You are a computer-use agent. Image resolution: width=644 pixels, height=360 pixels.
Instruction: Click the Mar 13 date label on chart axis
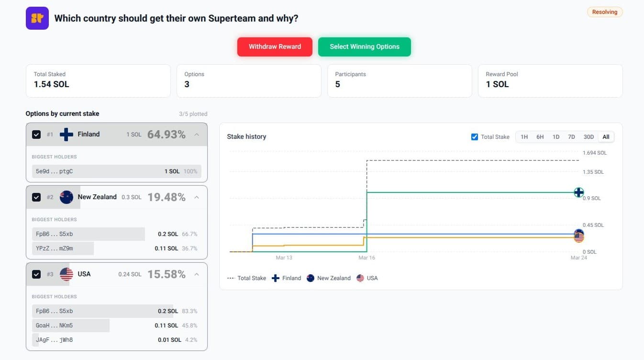tap(284, 258)
